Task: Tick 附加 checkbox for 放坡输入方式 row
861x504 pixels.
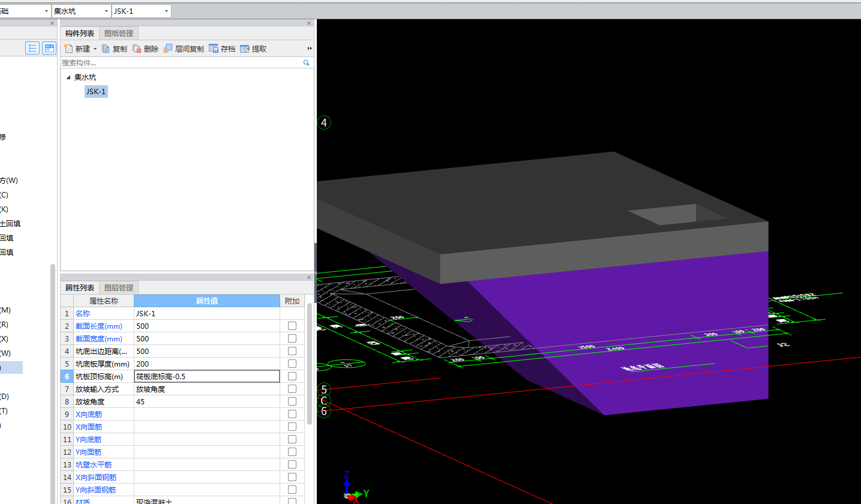Action: tap(292, 389)
